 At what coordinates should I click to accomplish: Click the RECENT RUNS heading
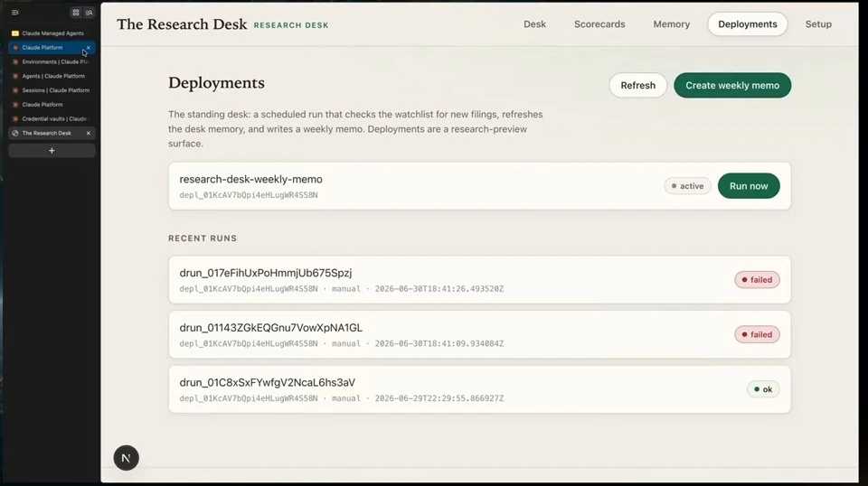tap(203, 238)
